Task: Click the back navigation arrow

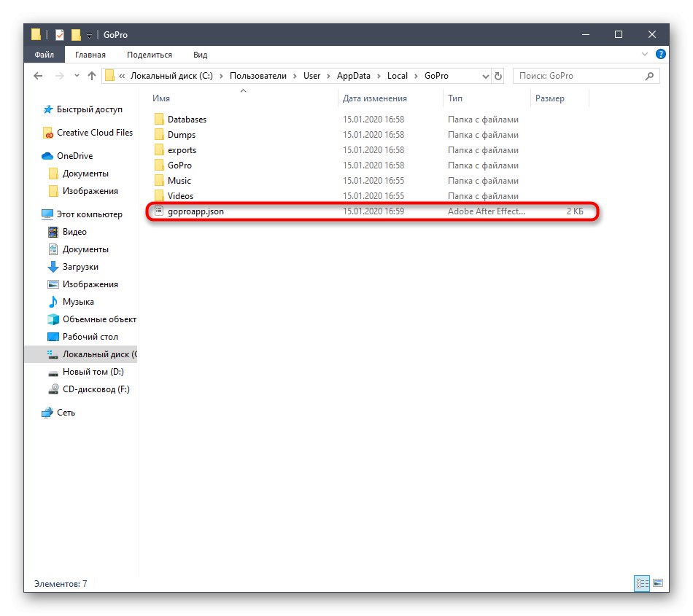Action: coord(39,76)
